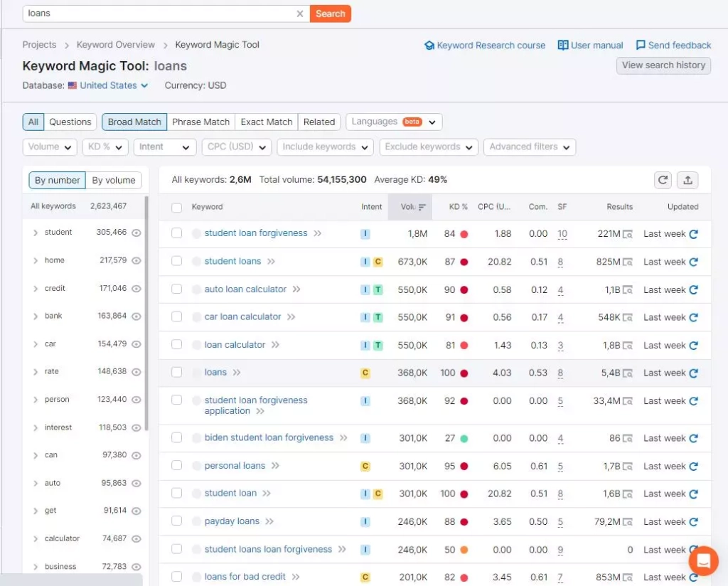Viewport: 728px width, 586px height.
Task: Open Include keywords dropdown
Action: coord(325,147)
